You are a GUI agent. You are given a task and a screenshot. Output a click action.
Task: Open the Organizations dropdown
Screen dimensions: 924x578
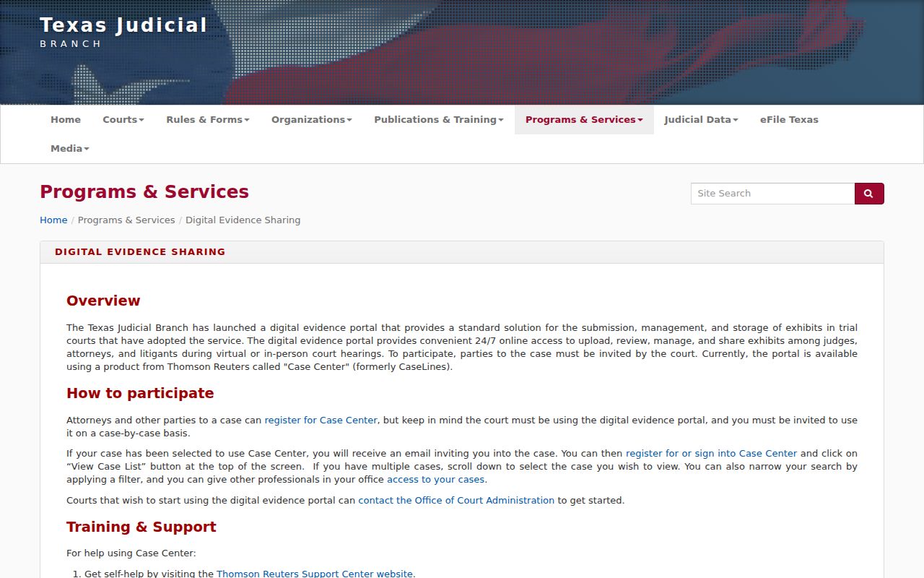point(312,120)
